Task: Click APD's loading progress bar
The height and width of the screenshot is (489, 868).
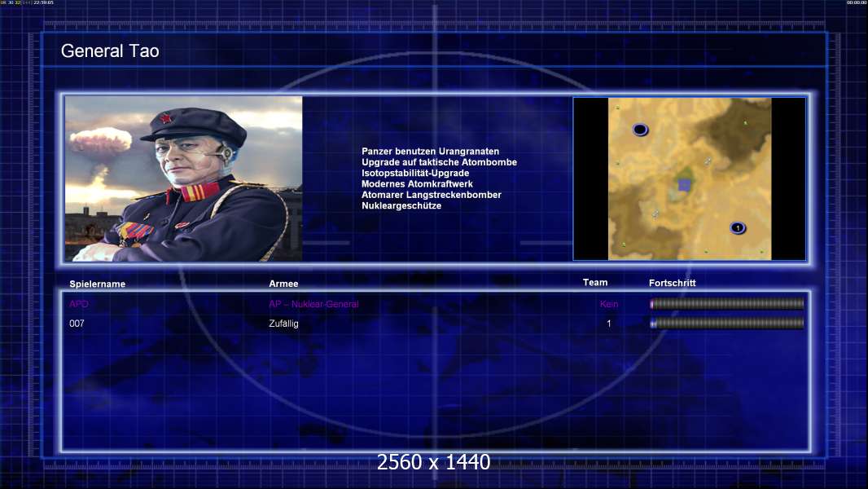Action: [x=727, y=303]
